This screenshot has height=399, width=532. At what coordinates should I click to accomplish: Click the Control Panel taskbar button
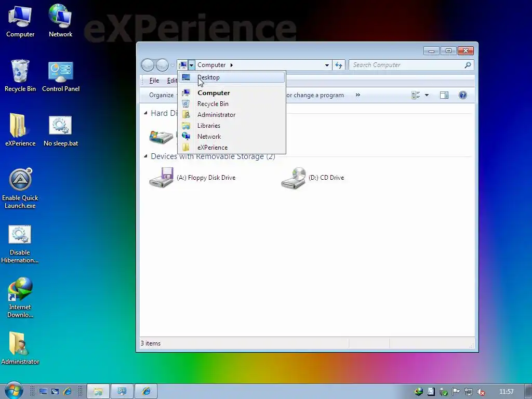click(122, 392)
